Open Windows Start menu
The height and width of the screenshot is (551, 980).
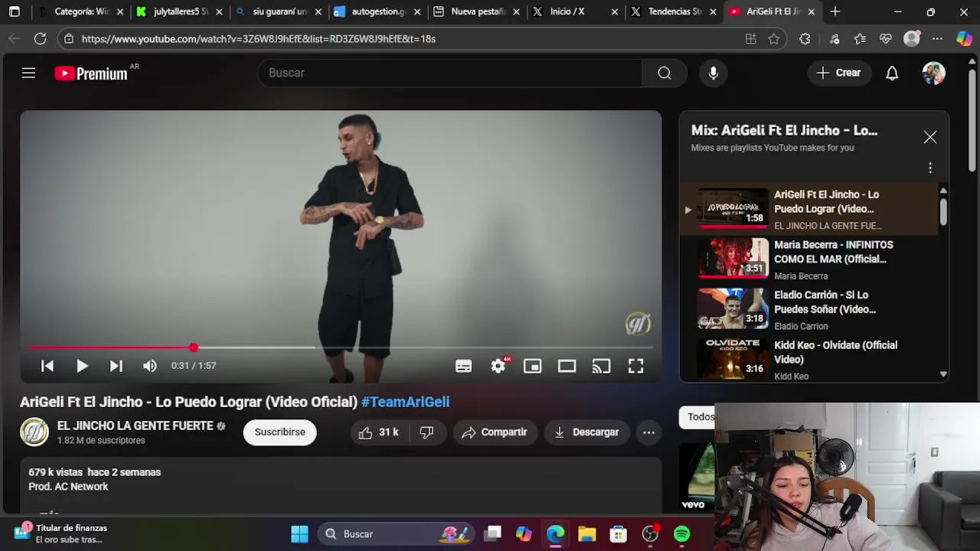point(299,534)
